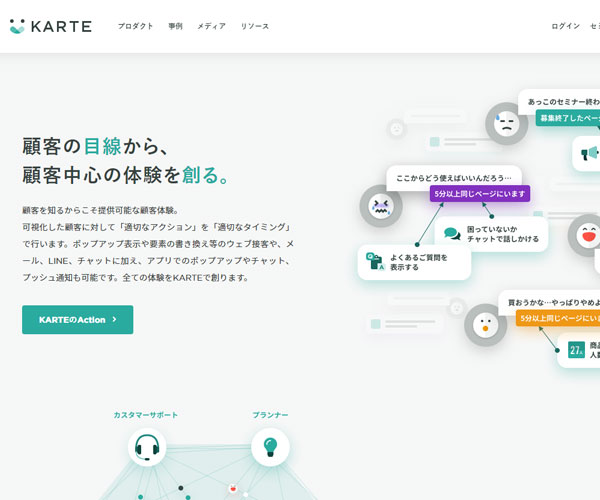Open the メディア menu
This screenshot has width=600, height=500.
[211, 26]
